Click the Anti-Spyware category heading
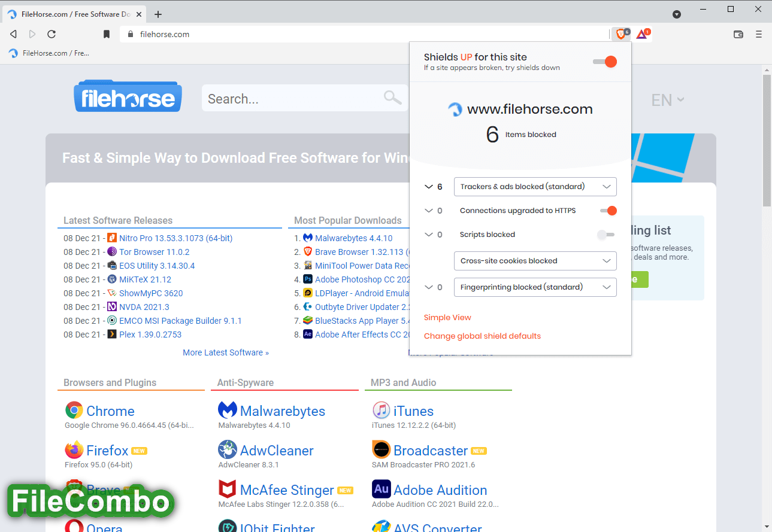The height and width of the screenshot is (532, 772). coord(245,382)
